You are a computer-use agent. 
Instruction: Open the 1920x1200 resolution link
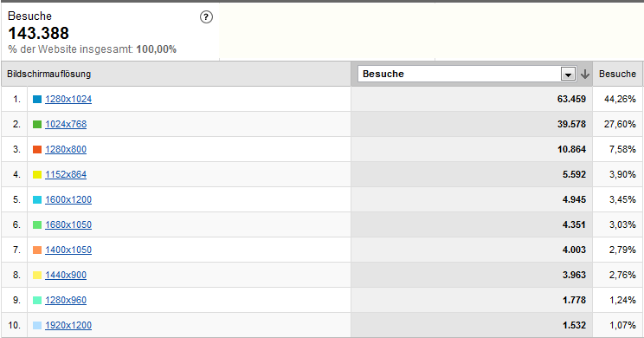pos(68,325)
